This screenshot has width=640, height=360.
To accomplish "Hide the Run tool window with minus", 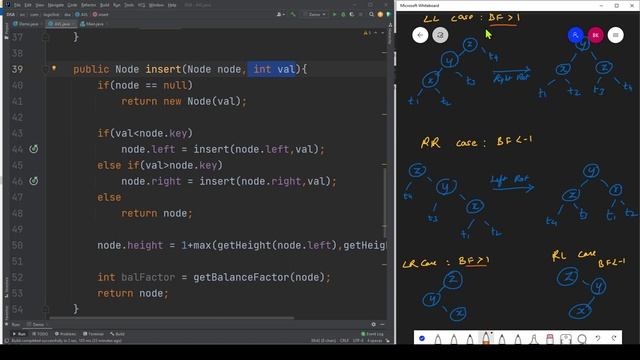I will coord(382,324).
